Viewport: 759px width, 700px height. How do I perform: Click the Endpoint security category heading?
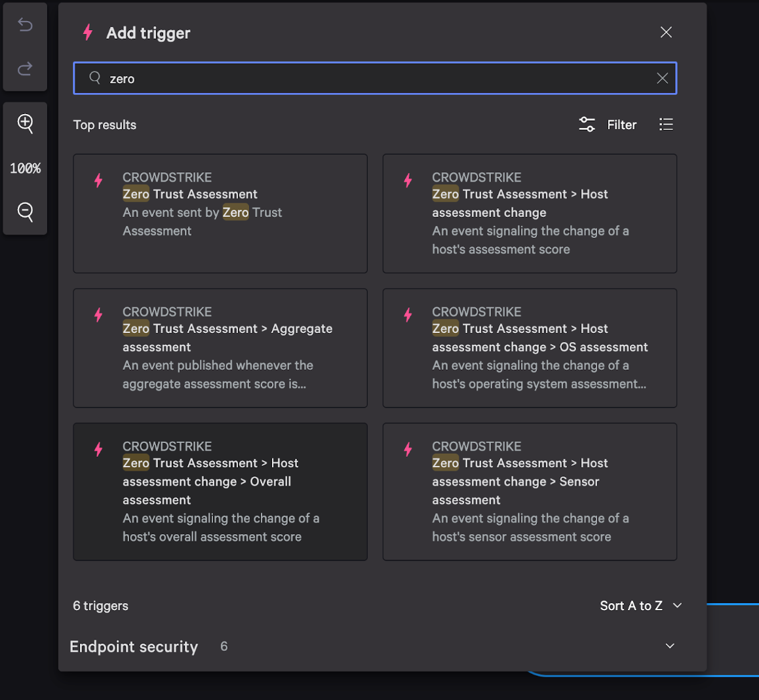(x=134, y=647)
